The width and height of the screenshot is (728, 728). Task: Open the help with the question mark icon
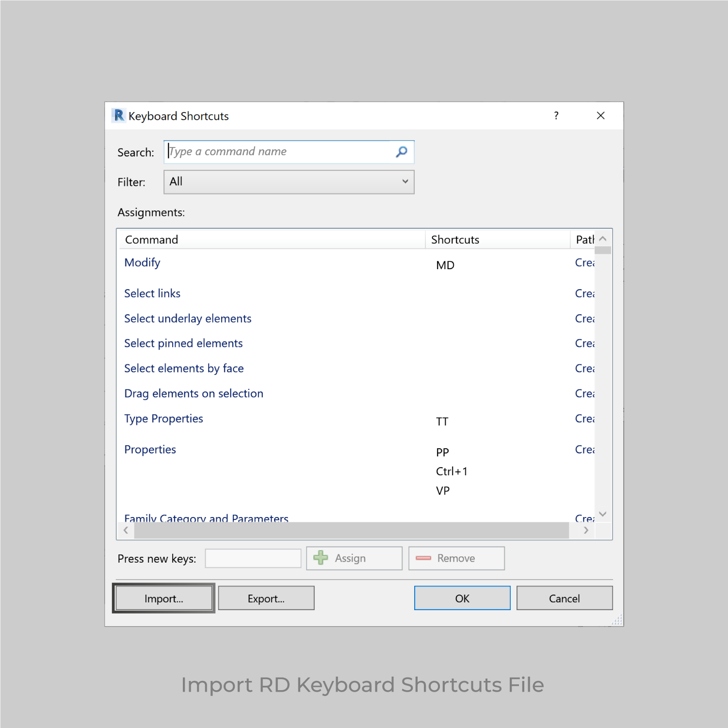[x=556, y=115]
